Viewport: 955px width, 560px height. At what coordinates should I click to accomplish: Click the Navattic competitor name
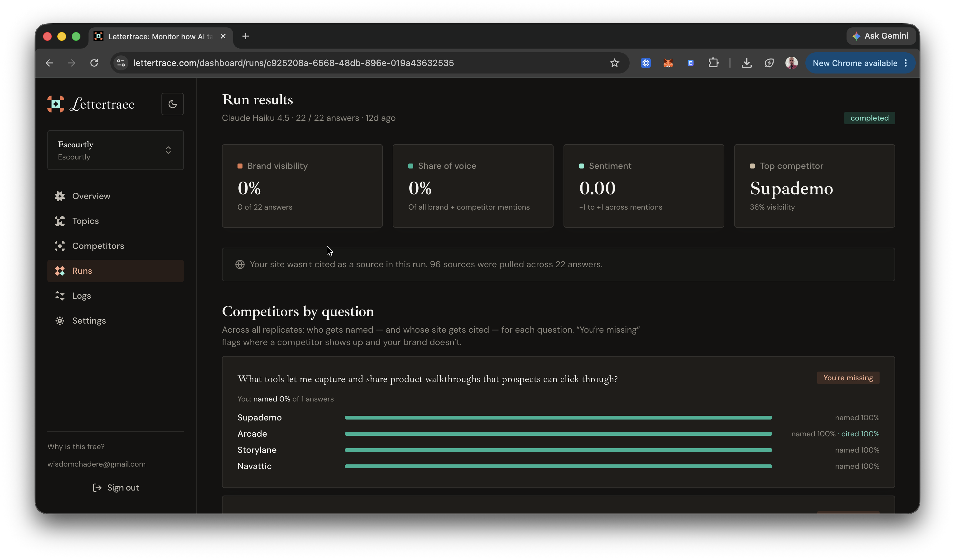click(x=254, y=466)
